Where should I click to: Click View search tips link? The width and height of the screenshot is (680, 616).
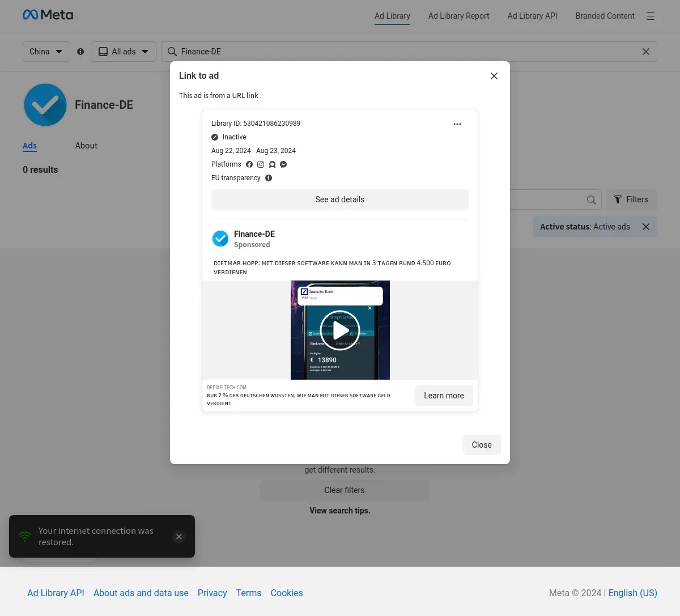[x=340, y=511]
